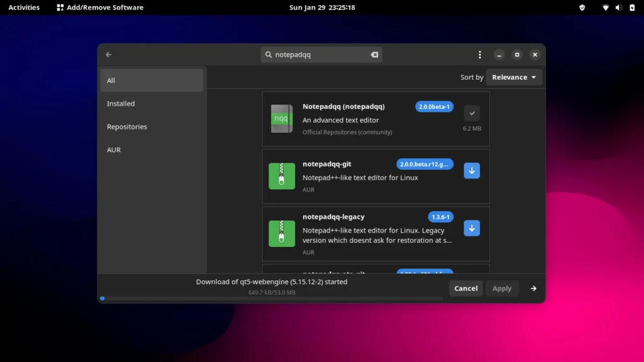Viewport: 644px width, 362px height.
Task: Install notepadqq-git using the download icon
Action: 472,170
